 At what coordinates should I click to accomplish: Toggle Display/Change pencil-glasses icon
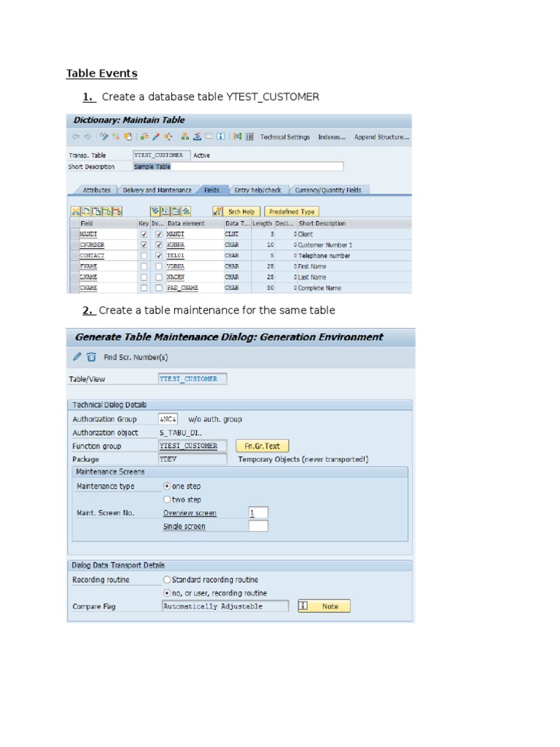coord(104,136)
